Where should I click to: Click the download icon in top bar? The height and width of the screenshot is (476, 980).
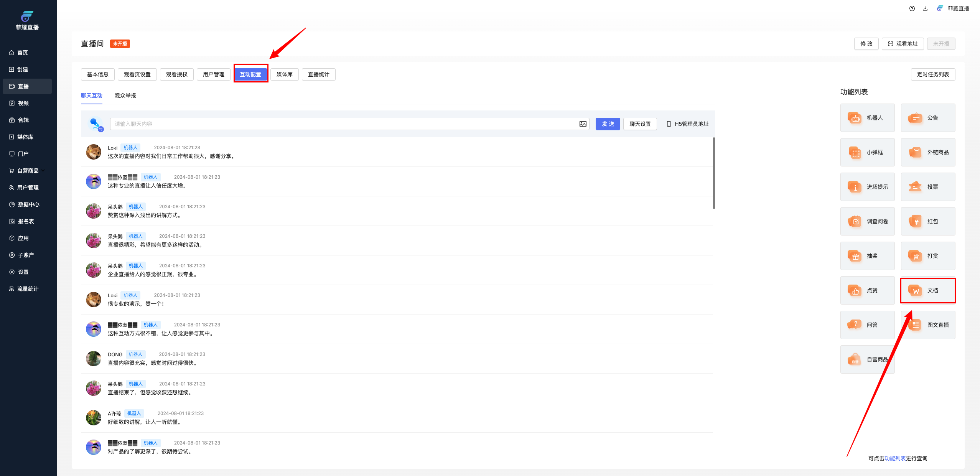pyautogui.click(x=925, y=8)
